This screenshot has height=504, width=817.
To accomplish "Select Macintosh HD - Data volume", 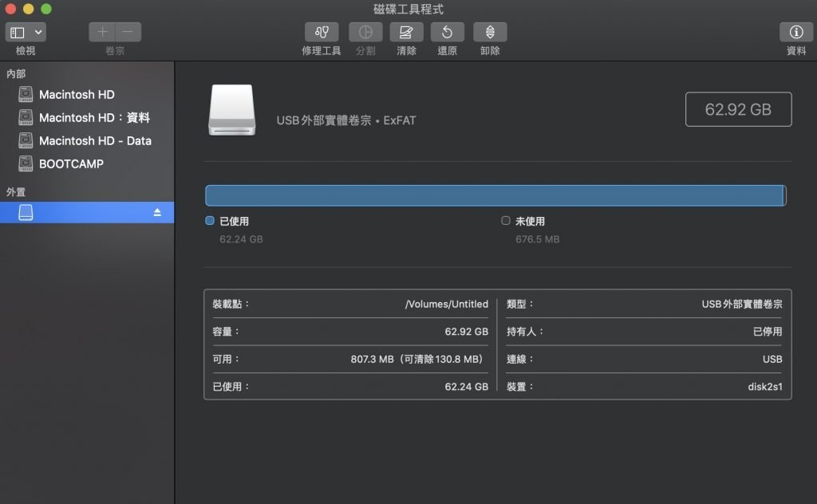I will click(95, 140).
